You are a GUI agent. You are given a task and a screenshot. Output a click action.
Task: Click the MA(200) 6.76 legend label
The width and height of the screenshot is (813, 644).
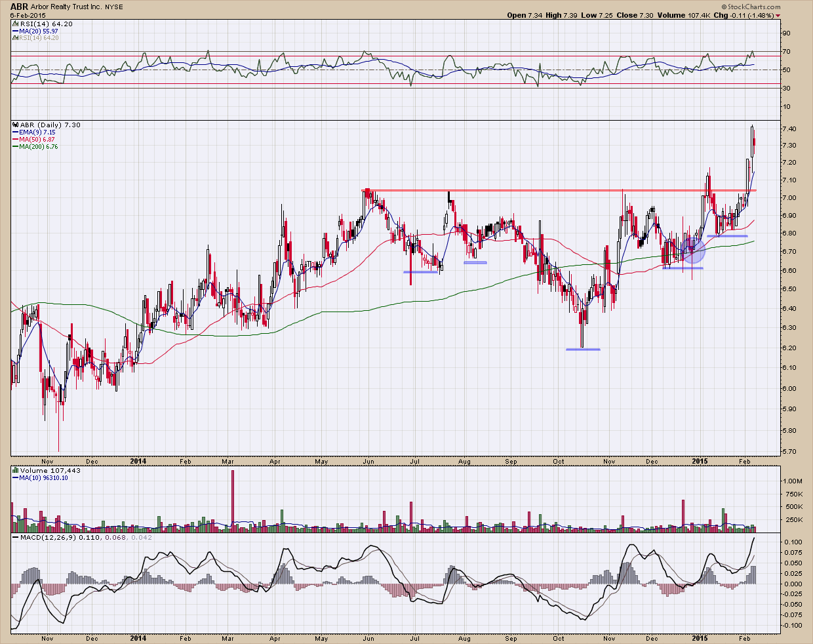point(40,147)
